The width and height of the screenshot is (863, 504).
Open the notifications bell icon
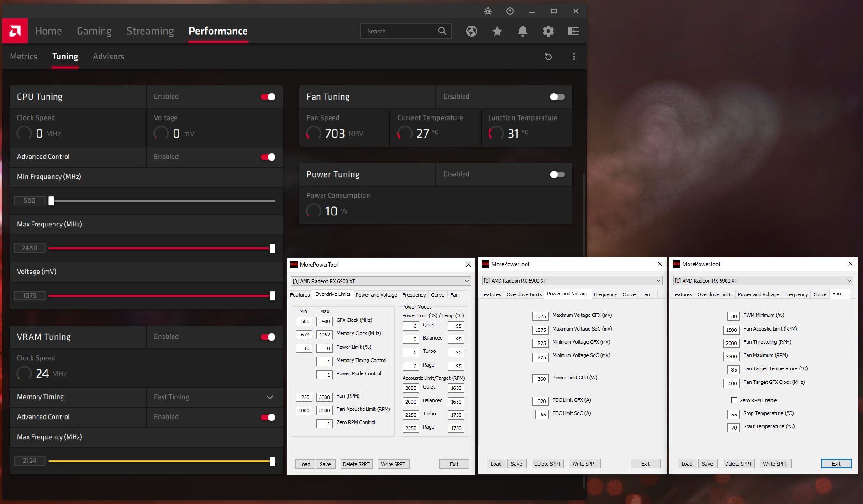point(523,31)
